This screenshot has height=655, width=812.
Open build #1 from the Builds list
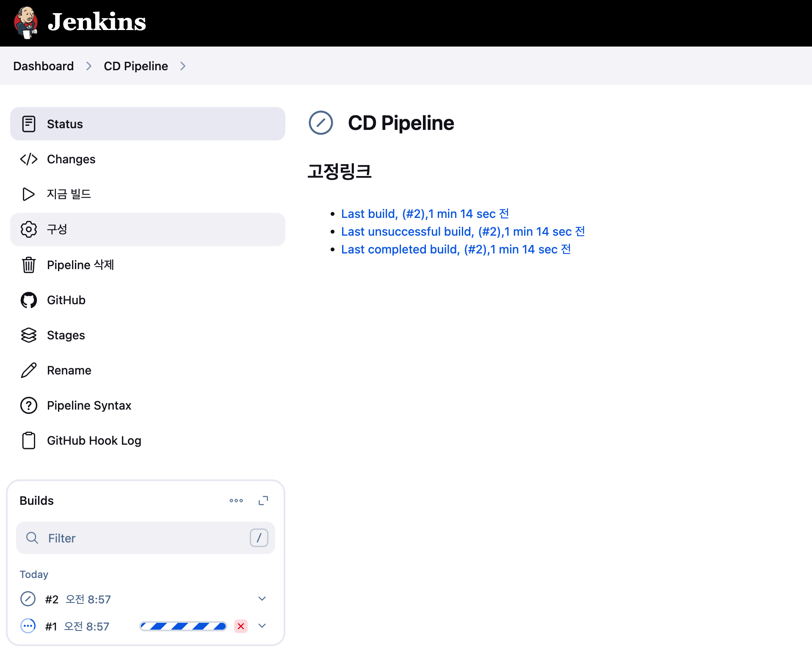51,626
